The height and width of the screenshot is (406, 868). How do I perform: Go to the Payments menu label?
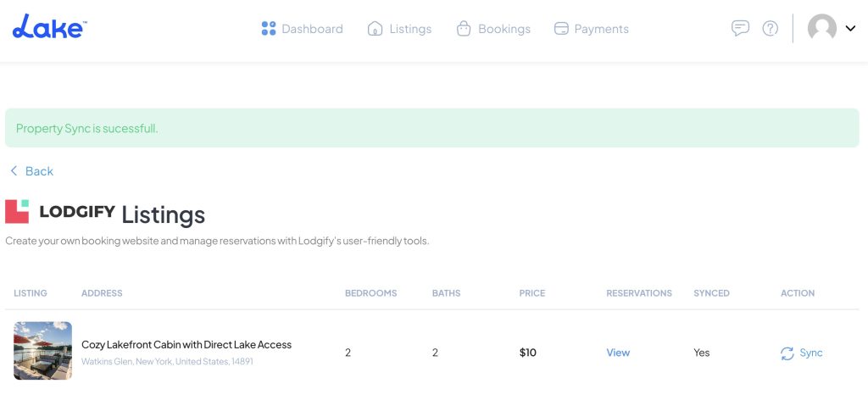coord(601,29)
